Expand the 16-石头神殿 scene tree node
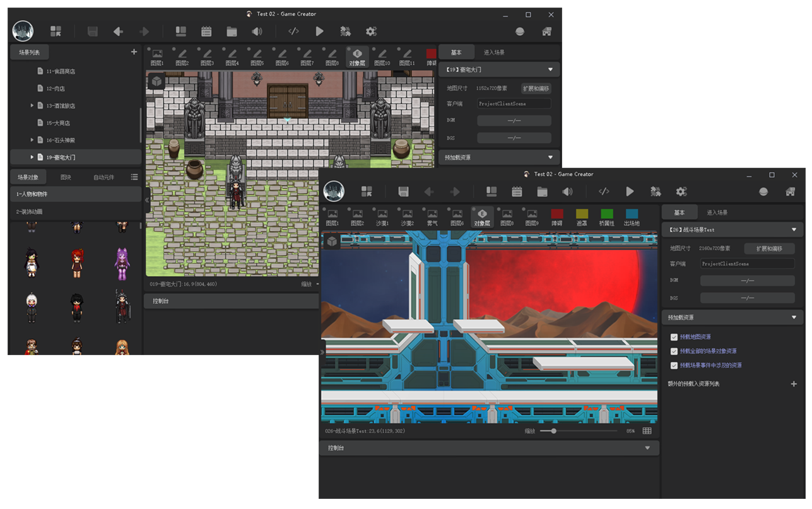Image resolution: width=812 pixels, height=509 pixels. coord(32,139)
